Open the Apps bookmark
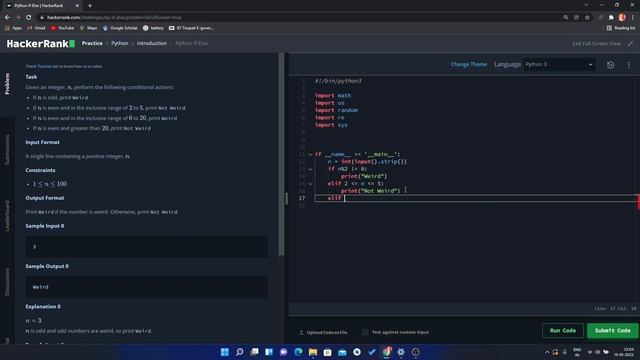This screenshot has height=360, width=640. click(13, 28)
